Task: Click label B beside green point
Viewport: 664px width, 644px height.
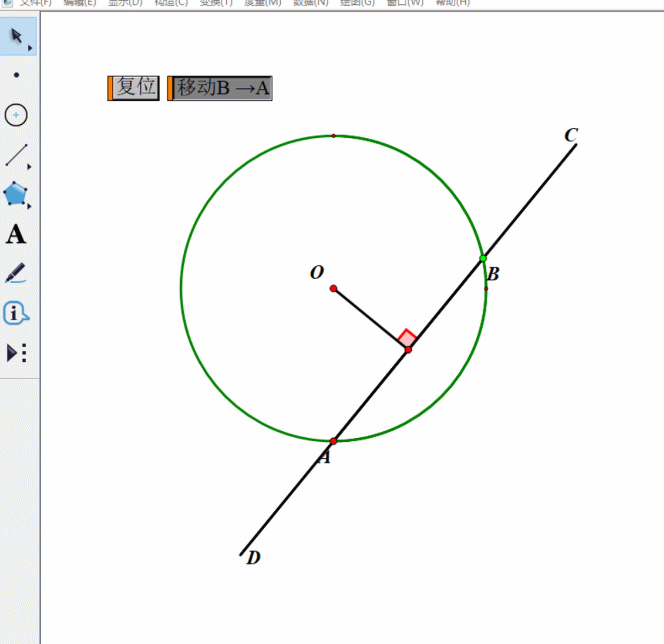Action: click(x=493, y=274)
